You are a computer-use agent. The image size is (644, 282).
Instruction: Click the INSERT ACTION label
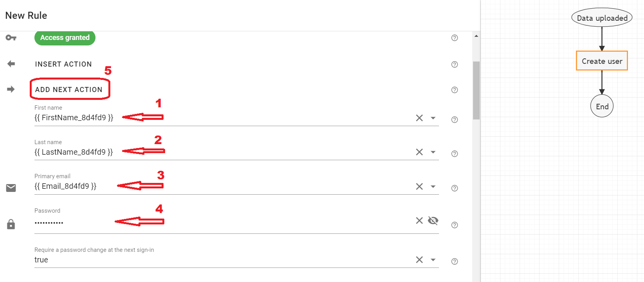point(63,64)
